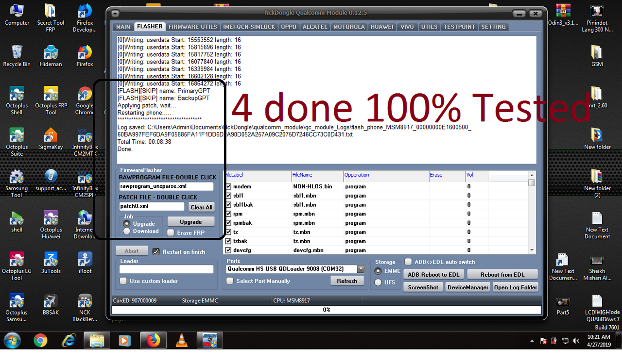Open Computer desktop icon
This screenshot has width=622, height=364.
tap(17, 15)
